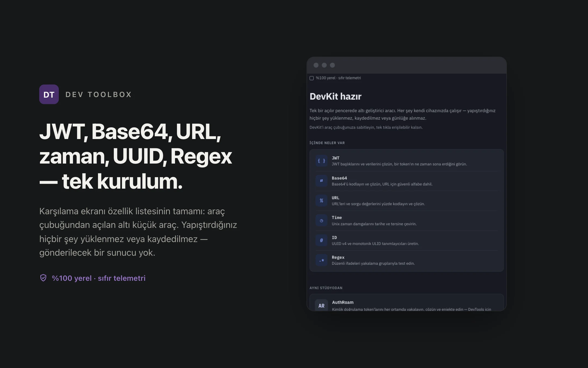Click the AuthRoam AR icon
Viewport: 588px width, 368px height.
click(321, 306)
